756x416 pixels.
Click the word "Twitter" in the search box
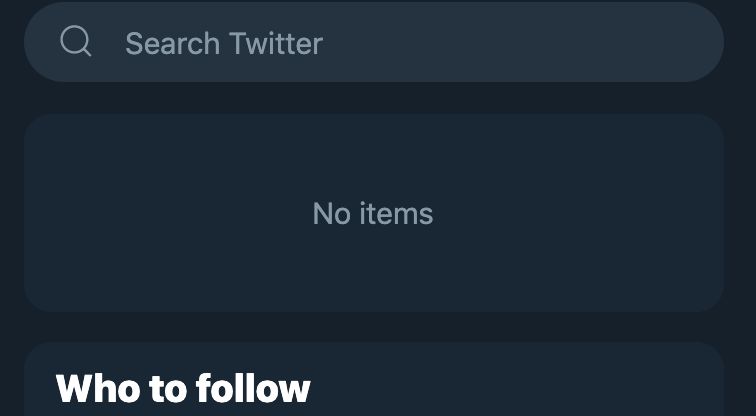[x=276, y=44]
